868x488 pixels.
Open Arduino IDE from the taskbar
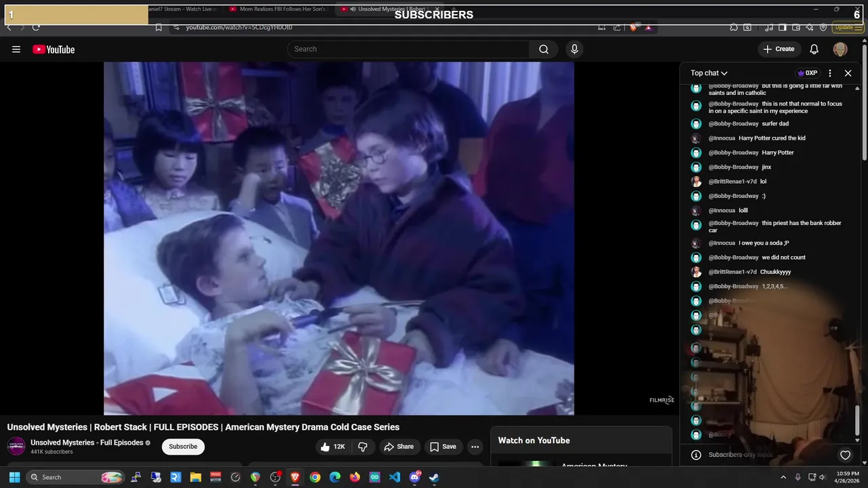point(375,477)
